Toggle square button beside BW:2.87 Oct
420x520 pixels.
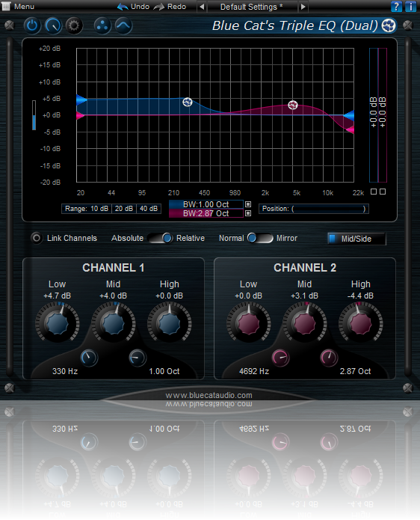248,213
